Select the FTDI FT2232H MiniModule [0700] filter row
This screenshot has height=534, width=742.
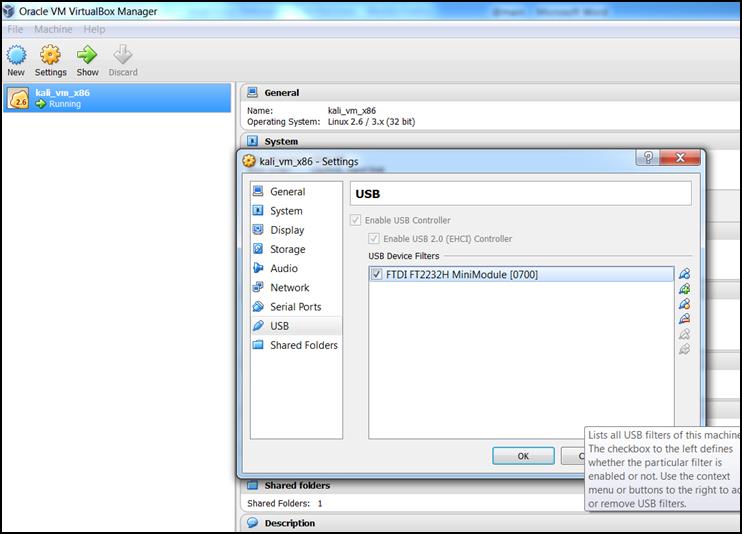click(x=521, y=275)
